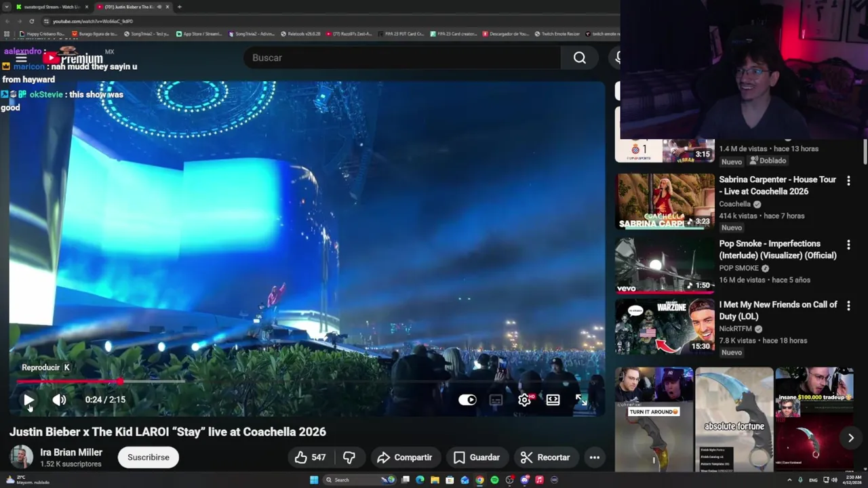The width and height of the screenshot is (868, 488).
Task: Open the Coachella channel name
Action: coord(734,204)
